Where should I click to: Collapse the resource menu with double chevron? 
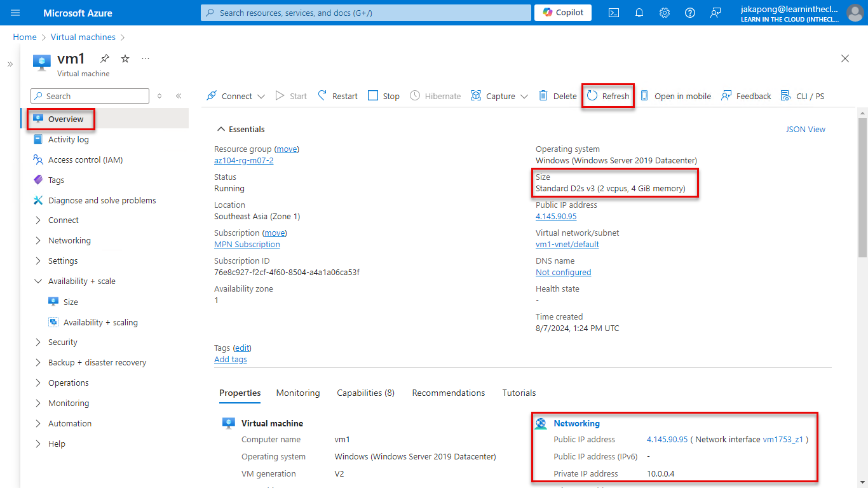[179, 96]
